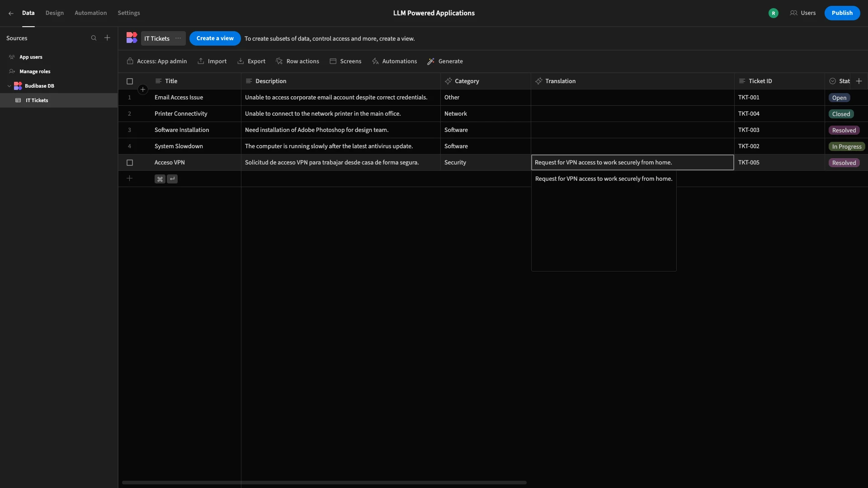Click the horizontal scrollbar at bottom

[324, 483]
